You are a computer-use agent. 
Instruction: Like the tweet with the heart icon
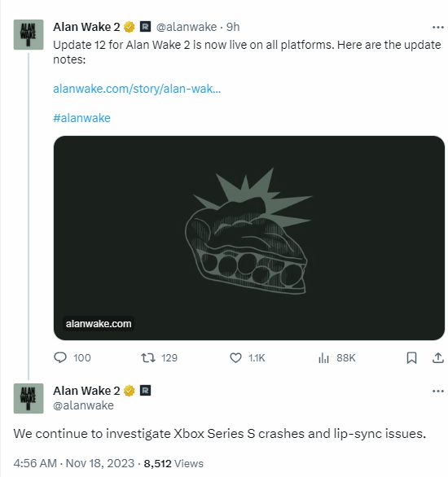pyautogui.click(x=235, y=358)
